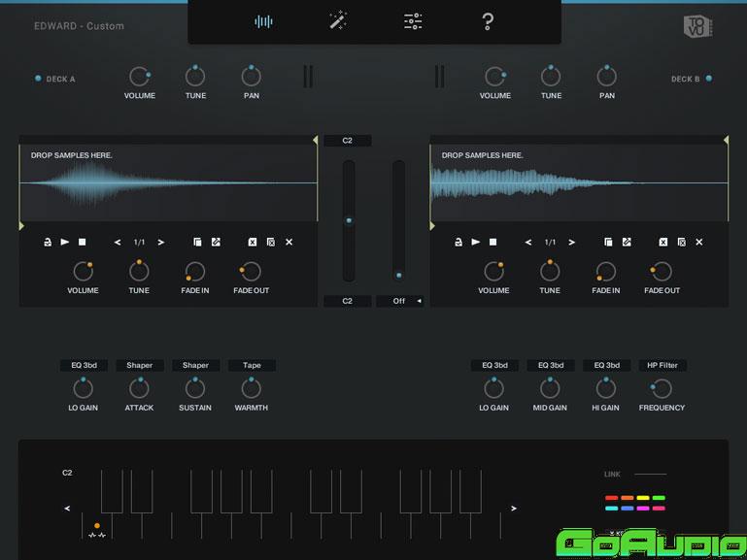Open the mixer sliders settings icon
This screenshot has height=560, width=747.
(413, 21)
